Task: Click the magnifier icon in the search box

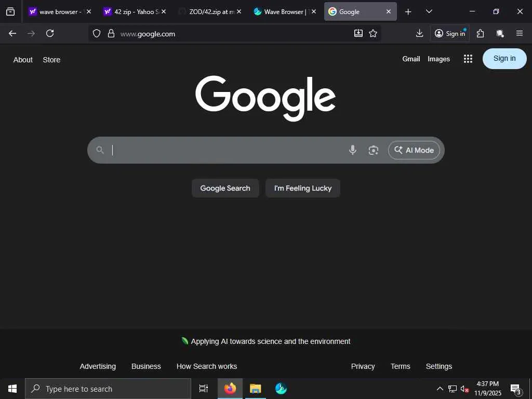Action: (x=100, y=150)
